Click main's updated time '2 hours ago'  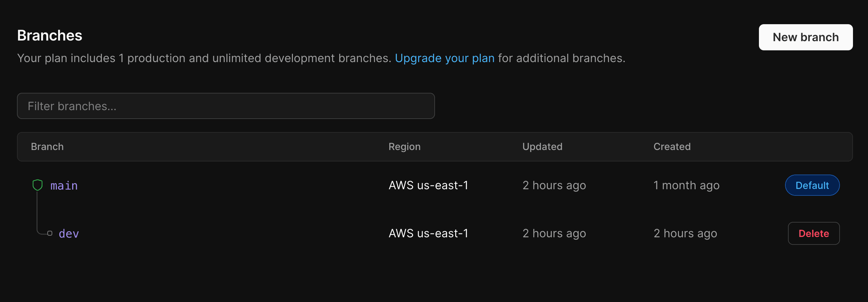554,185
